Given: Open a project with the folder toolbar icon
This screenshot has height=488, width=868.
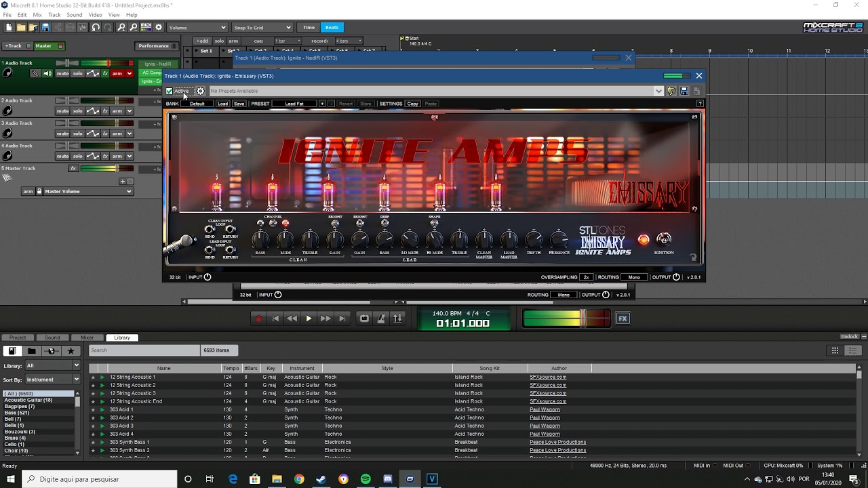Looking at the screenshot, I should coord(21,27).
